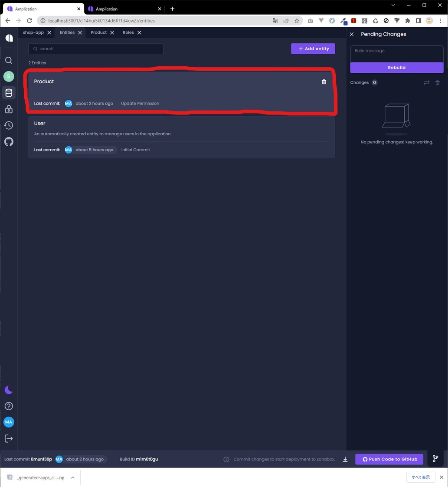Close the Roles tab

click(x=139, y=33)
